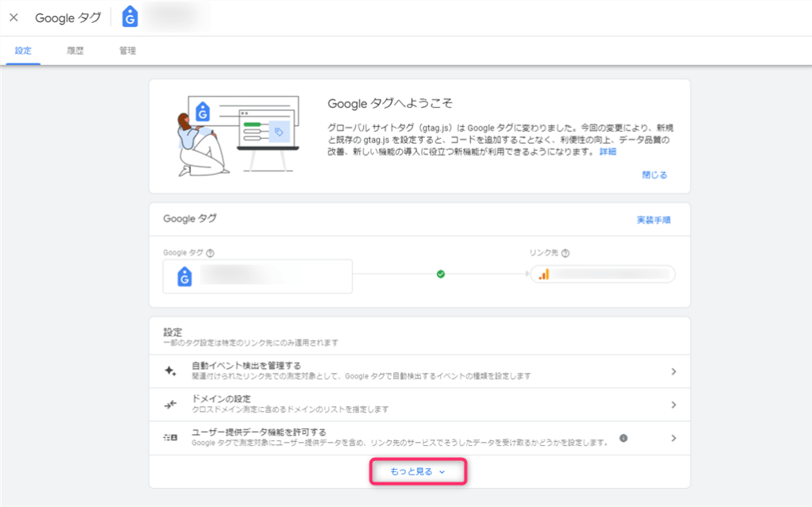The width and height of the screenshot is (812, 507).
Task: Dismiss welcome card with 閉じる
Action: click(x=654, y=175)
